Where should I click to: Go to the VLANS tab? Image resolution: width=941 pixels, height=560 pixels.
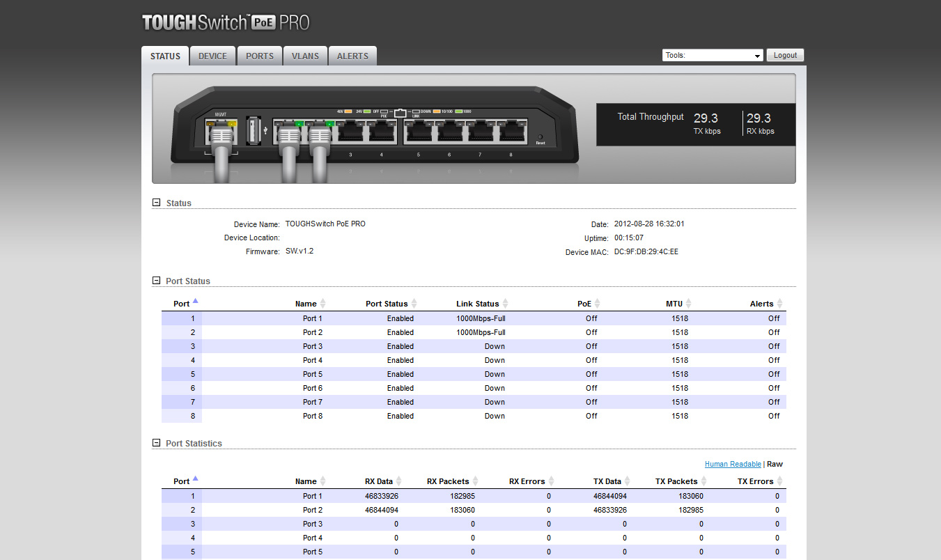[305, 56]
